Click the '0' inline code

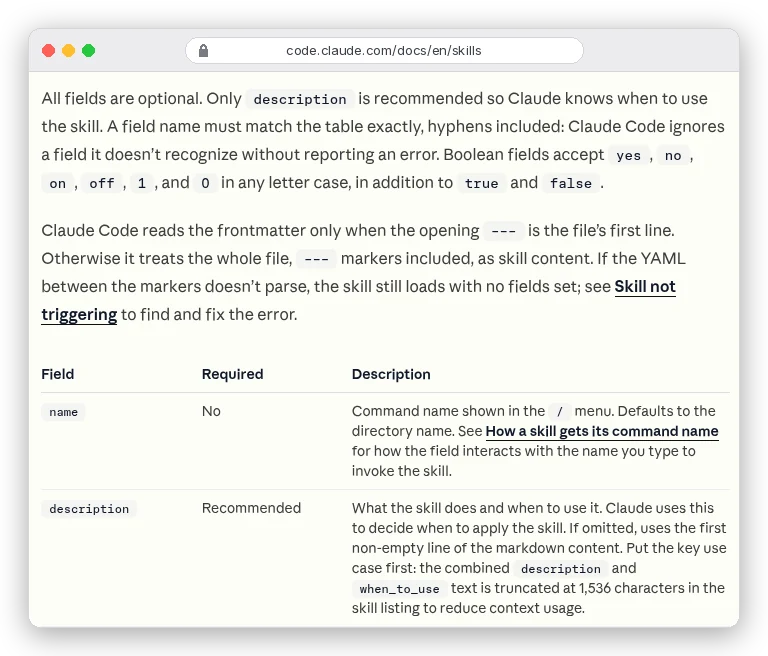pyautogui.click(x=205, y=184)
